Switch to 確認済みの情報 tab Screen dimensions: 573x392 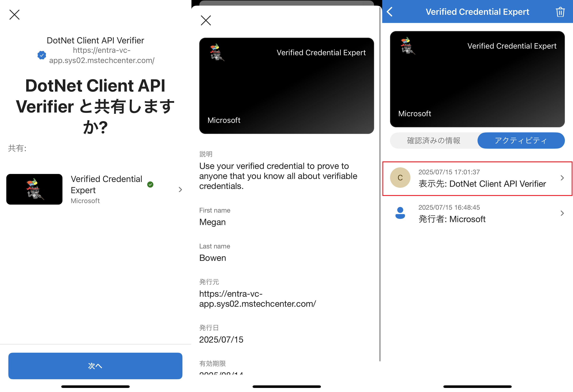click(433, 141)
